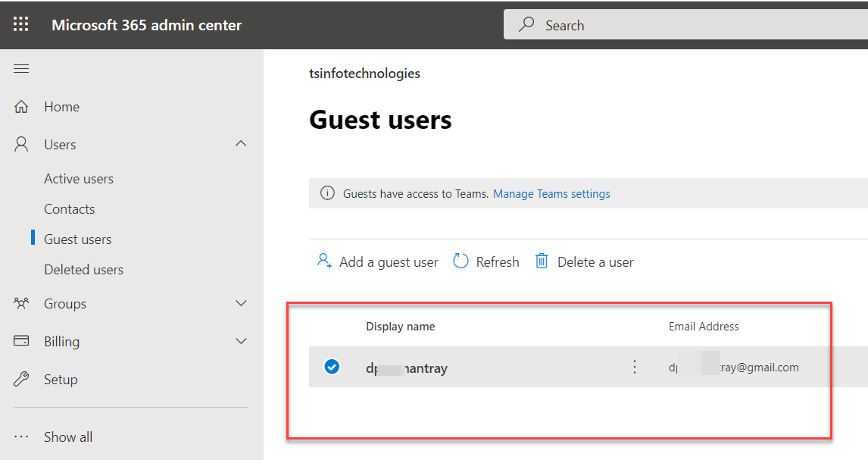
Task: Open the app launcher waffle icon
Action: 21,25
